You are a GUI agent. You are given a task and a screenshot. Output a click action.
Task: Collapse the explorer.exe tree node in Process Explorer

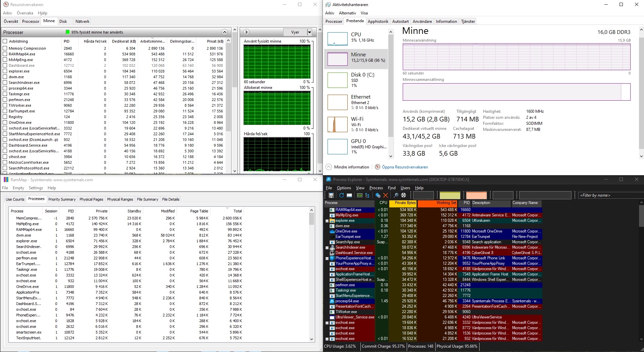(x=327, y=221)
